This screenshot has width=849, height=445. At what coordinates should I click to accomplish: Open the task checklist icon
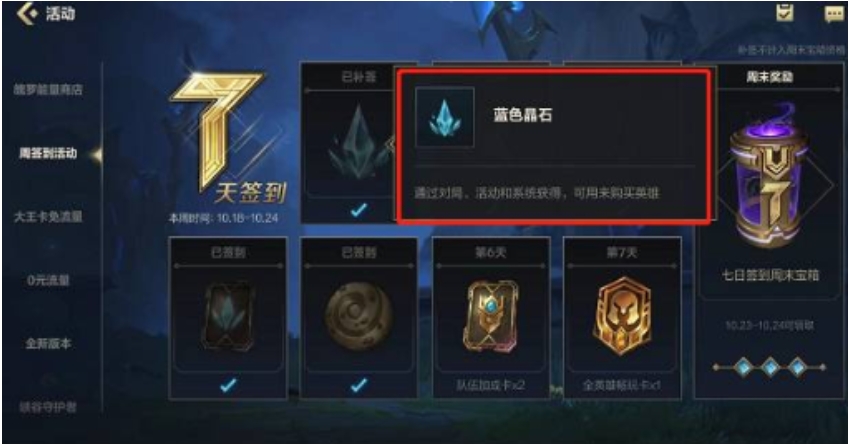pos(785,13)
